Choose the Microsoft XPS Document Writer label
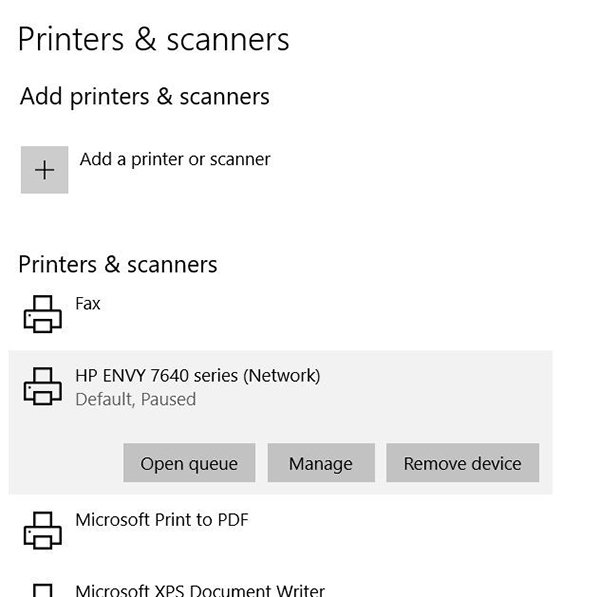Viewport: 600px width, 597px height. click(200, 590)
